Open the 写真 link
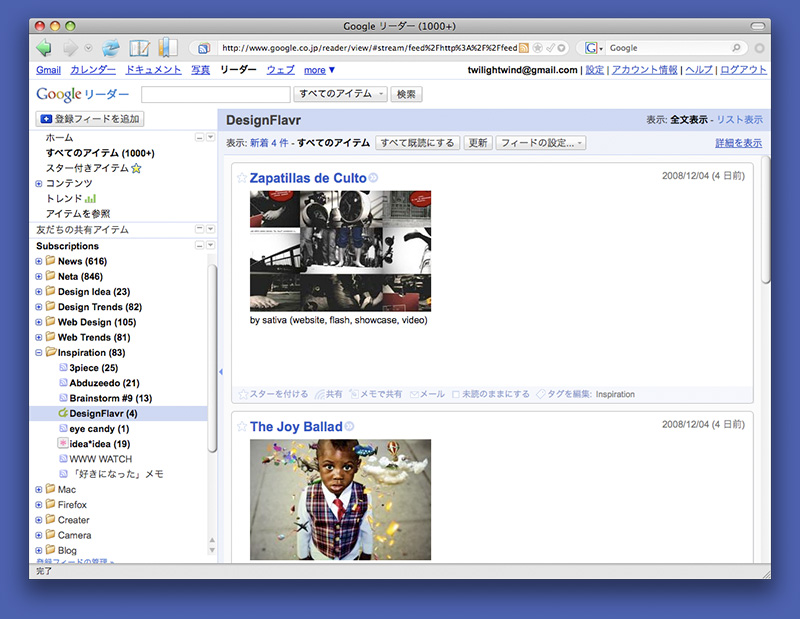Screen dimensions: 800x619 tap(201, 70)
